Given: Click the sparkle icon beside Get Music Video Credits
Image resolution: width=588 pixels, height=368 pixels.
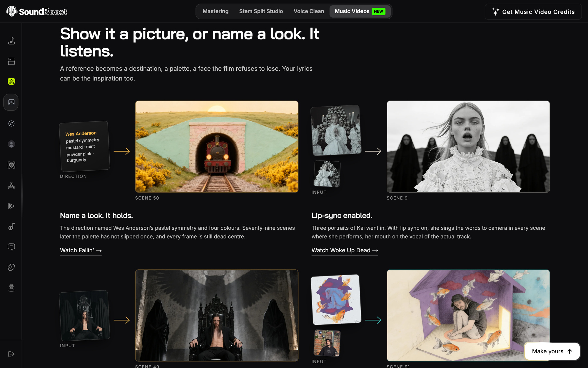Looking at the screenshot, I should (495, 11).
